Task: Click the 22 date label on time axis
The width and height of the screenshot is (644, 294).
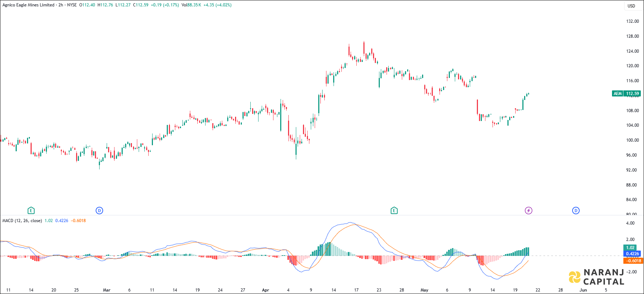Action: (538, 290)
